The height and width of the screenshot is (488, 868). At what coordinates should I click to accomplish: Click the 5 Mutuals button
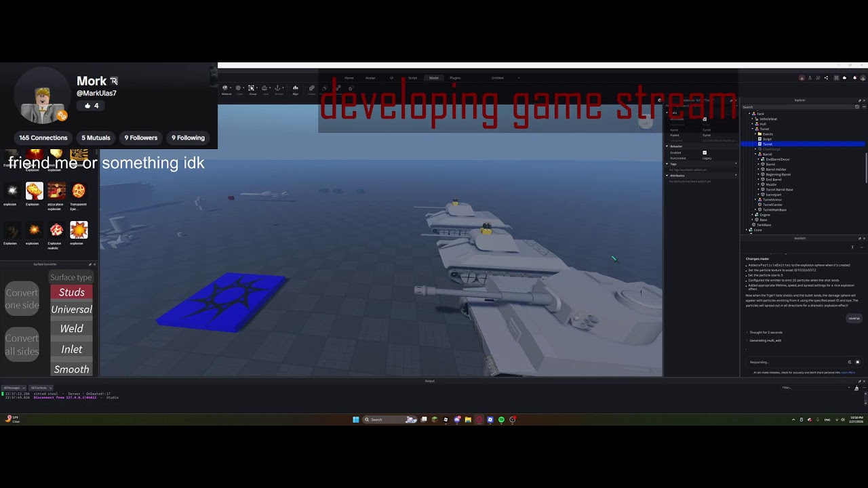[x=96, y=138]
